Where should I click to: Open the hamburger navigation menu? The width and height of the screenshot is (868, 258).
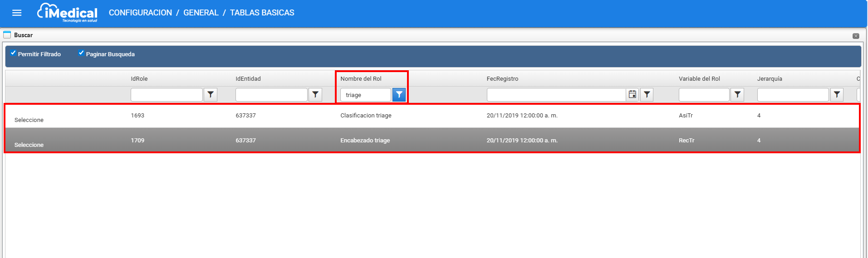(x=17, y=13)
